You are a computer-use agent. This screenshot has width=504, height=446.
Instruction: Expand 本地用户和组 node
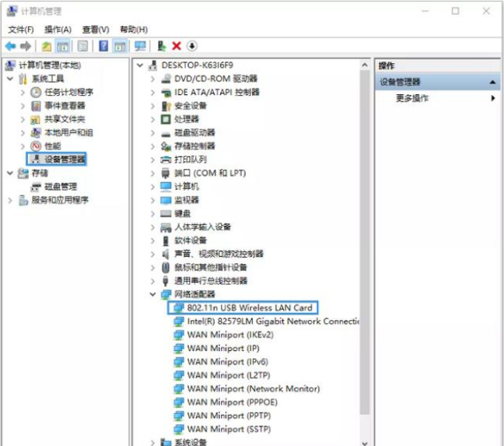tap(23, 132)
